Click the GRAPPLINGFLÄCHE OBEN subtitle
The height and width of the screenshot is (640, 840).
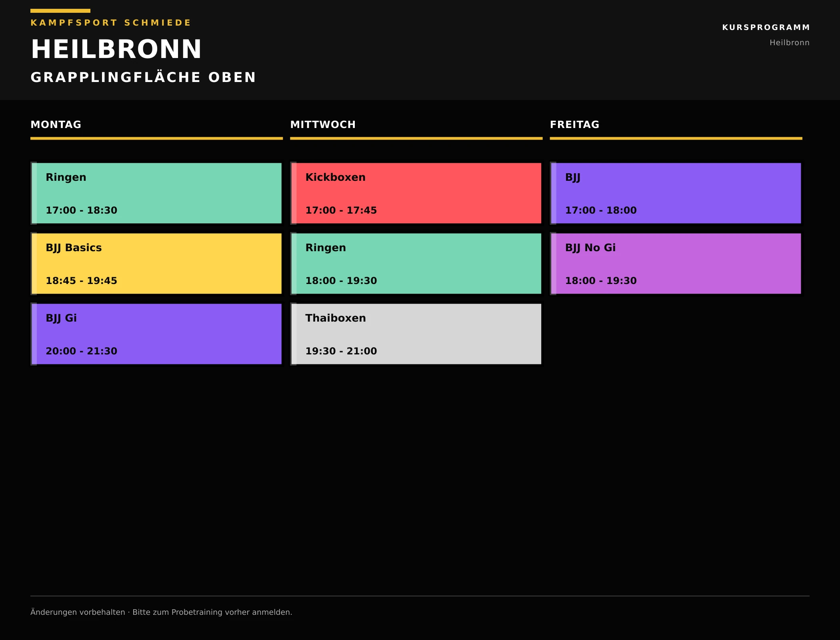[143, 77]
